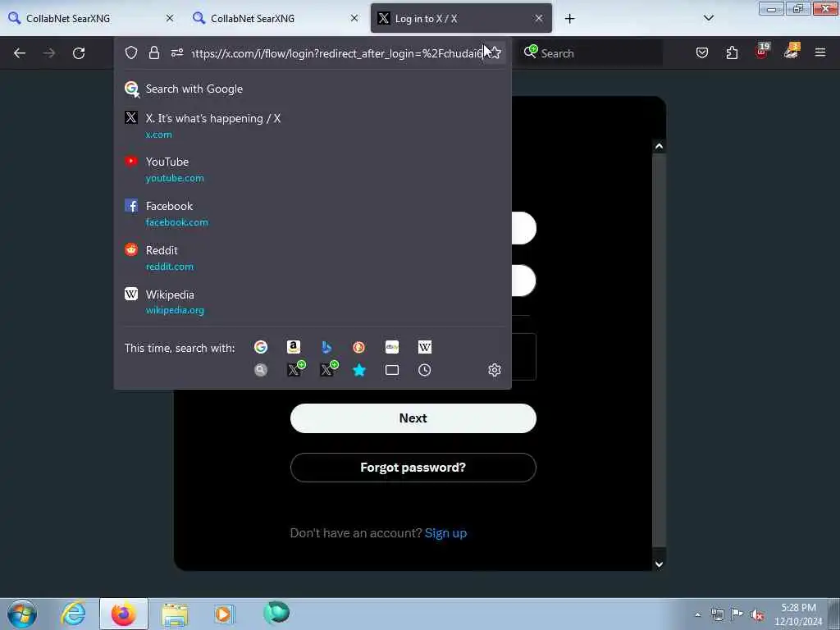Screen dimensions: 840x630
Task: Focus the Search box in the toolbar
Action: [589, 53]
